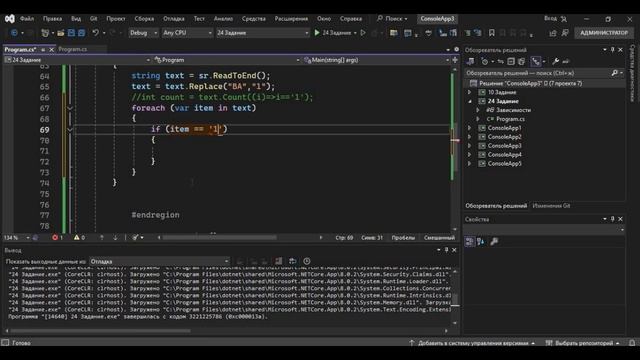Click the New Project toolbar icon
The height and width of the screenshot is (360, 640).
(45, 33)
